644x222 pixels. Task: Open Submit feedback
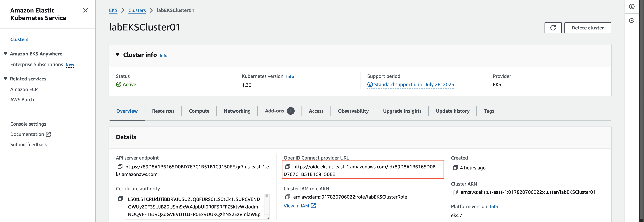(28, 144)
